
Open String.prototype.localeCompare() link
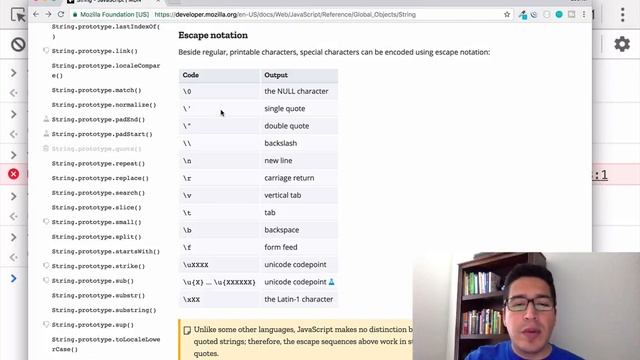106,71
